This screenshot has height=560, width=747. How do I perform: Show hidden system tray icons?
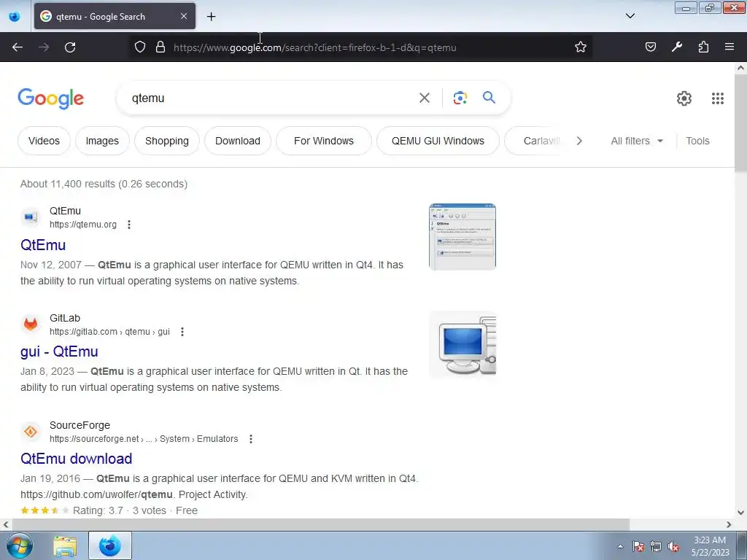tap(620, 546)
